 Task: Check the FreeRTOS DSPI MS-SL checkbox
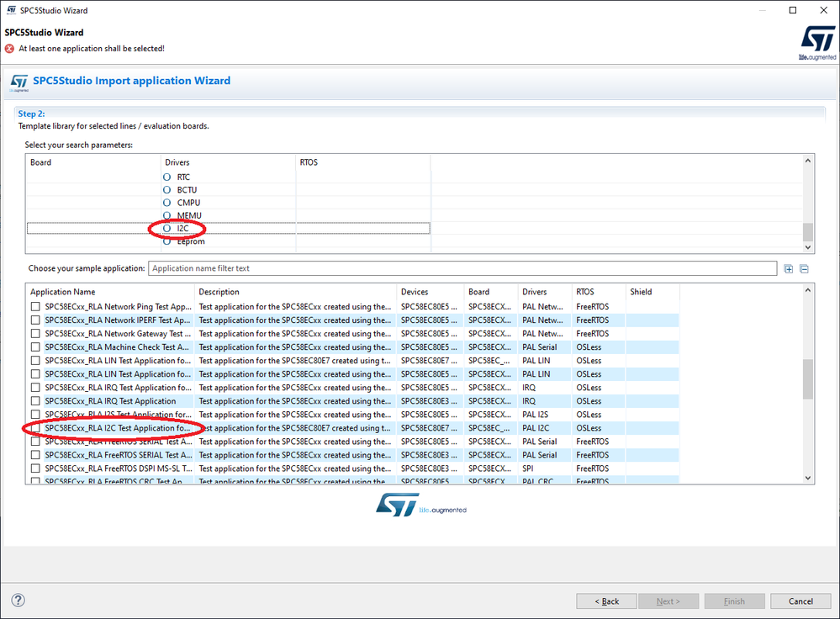coord(35,468)
